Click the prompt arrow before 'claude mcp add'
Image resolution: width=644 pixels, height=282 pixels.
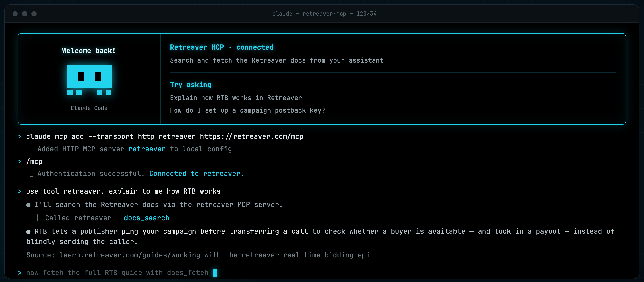point(20,137)
